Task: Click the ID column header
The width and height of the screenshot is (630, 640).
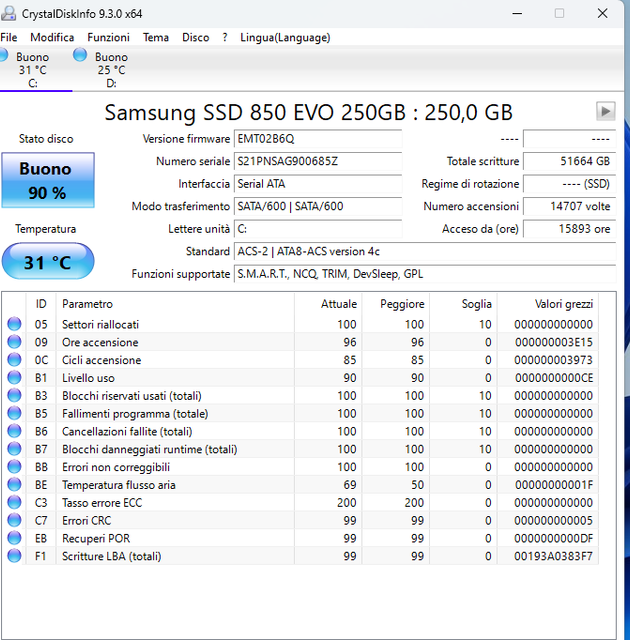Action: [41, 304]
